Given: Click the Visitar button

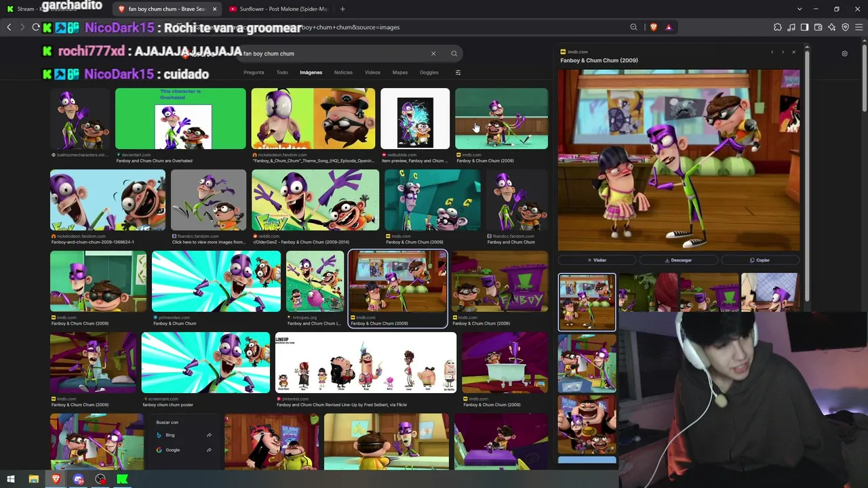Looking at the screenshot, I should pyautogui.click(x=597, y=260).
